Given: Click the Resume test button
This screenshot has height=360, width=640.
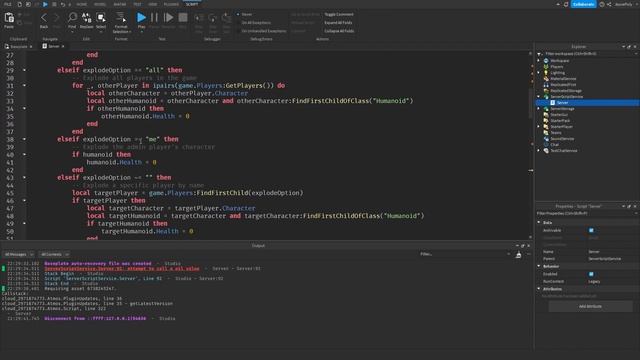Looking at the screenshot, I should (168, 18).
